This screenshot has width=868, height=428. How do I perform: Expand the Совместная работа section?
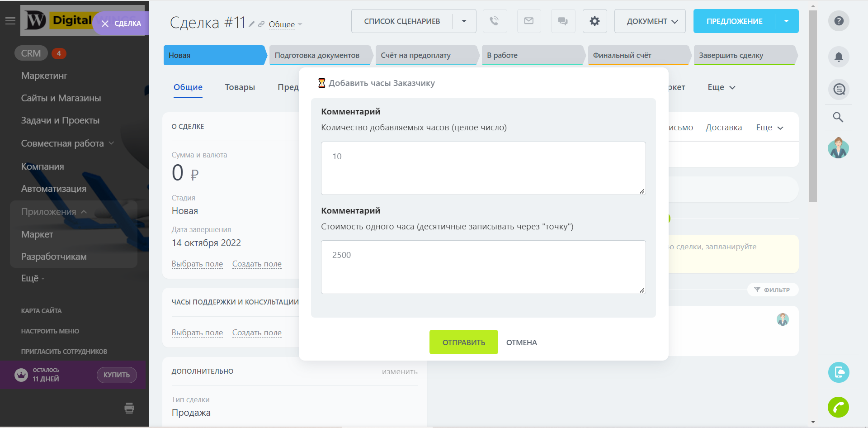coord(67,143)
